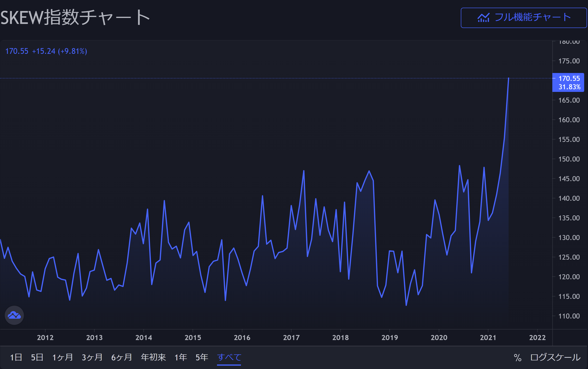Click the 2016 label on time axis
The width and height of the screenshot is (588, 369).
[x=242, y=337]
